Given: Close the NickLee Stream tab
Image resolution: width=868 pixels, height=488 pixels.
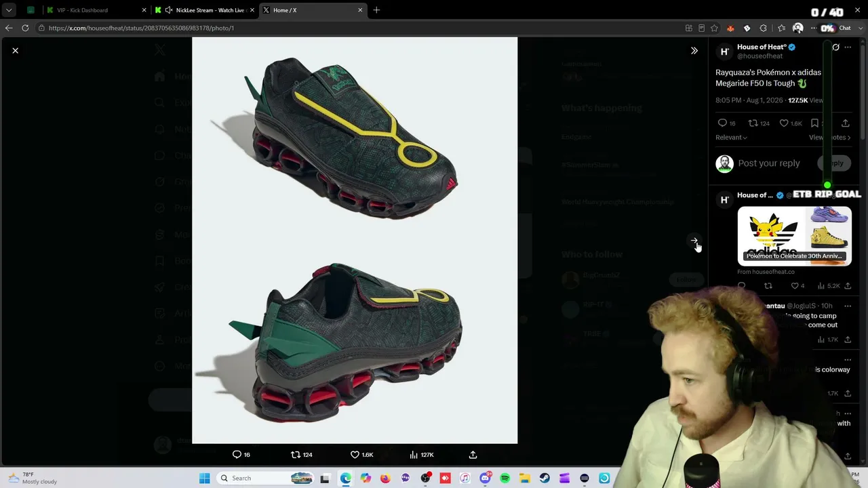Looking at the screenshot, I should [252, 10].
